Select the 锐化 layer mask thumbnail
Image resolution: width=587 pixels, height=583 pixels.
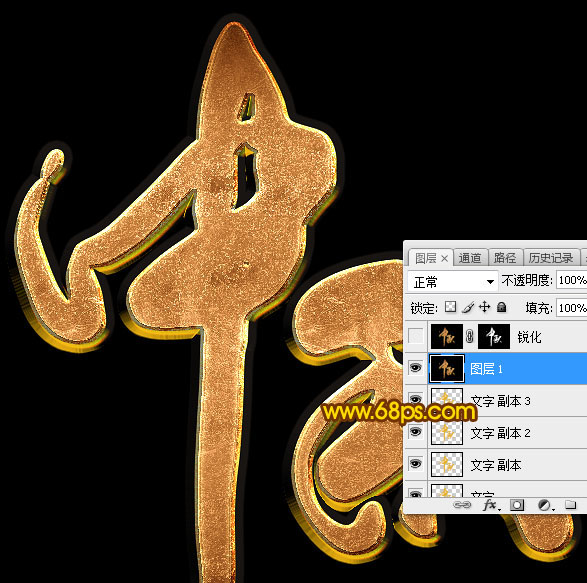(494, 337)
